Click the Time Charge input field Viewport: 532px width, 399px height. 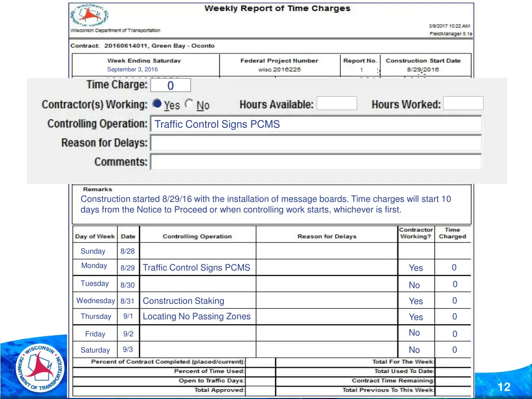pyautogui.click(x=170, y=85)
